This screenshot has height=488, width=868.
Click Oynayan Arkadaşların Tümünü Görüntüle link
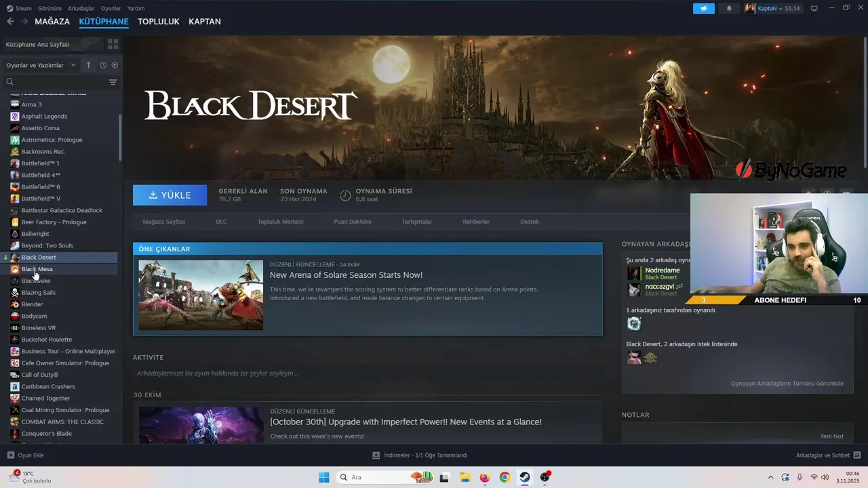click(x=787, y=384)
